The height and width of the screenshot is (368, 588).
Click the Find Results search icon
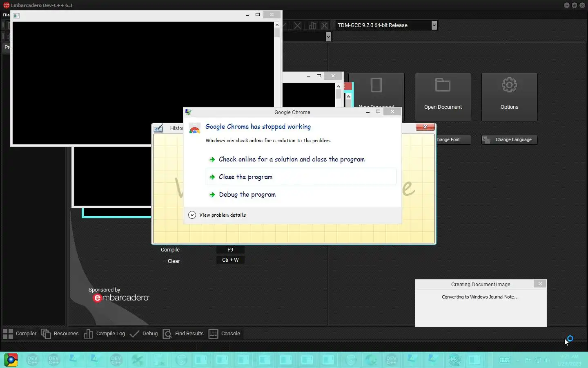pyautogui.click(x=167, y=334)
